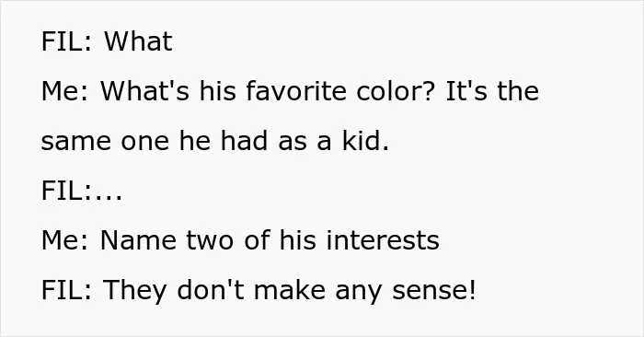The width and height of the screenshot is (644, 337).
Task: Click the word "color?"
Action: coord(395,91)
